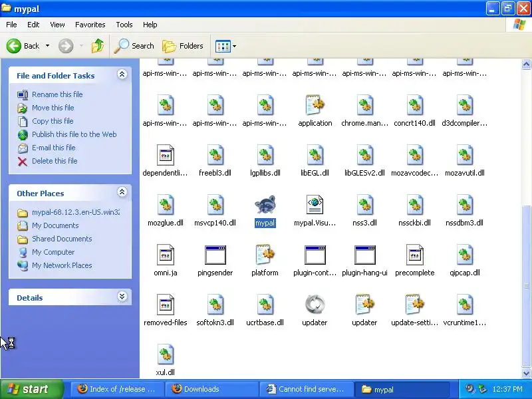Select the updater application with gray arrows icon

pos(315,305)
